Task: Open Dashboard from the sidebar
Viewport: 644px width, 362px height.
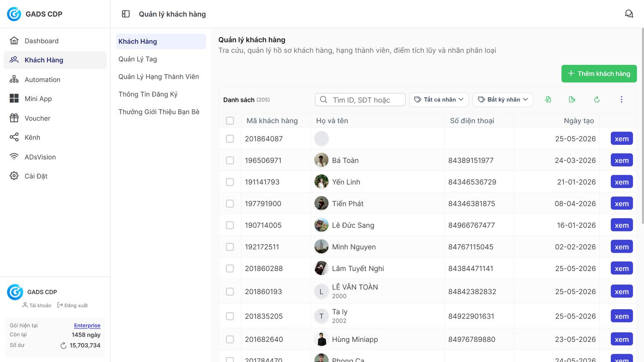Action: coord(55,41)
